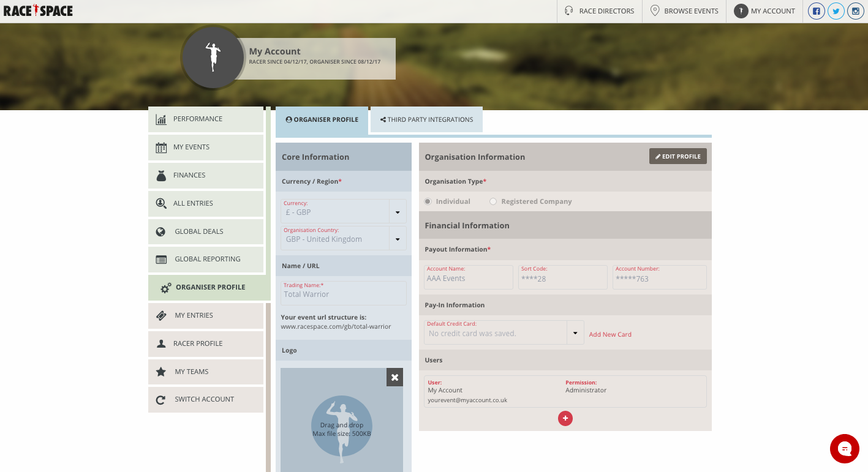This screenshot has height=472, width=868.
Task: Click the red plus add user icon
Action: point(565,418)
